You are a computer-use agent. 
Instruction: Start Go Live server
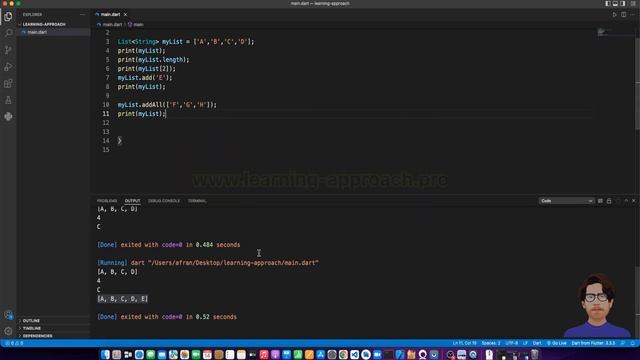point(556,343)
